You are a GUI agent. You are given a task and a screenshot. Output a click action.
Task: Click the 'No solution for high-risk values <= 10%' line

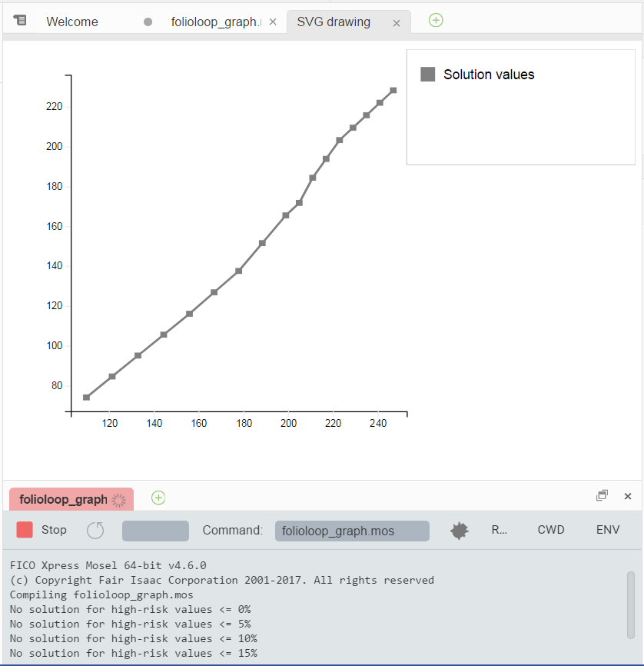[134, 638]
